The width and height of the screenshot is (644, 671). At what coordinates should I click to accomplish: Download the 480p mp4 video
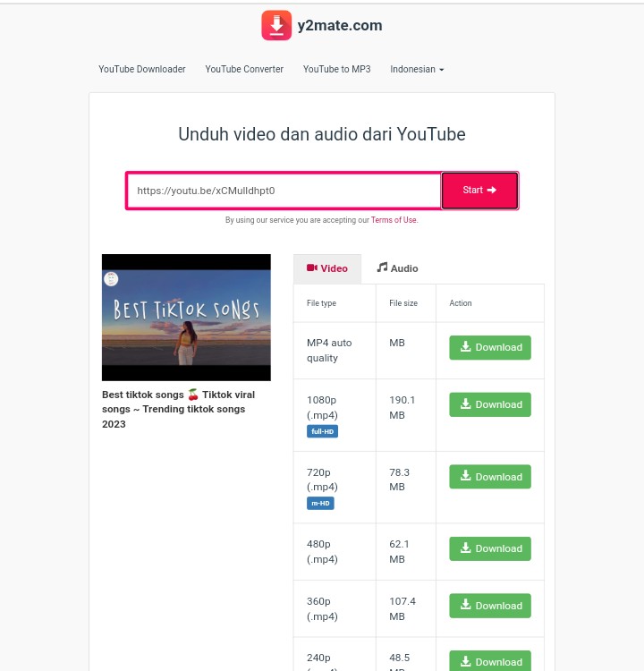click(489, 548)
